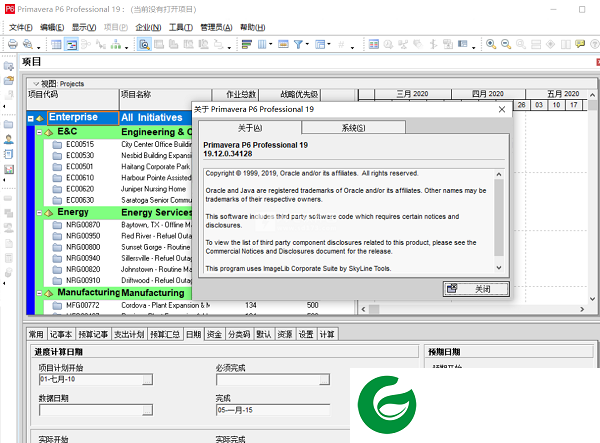Click the Tracking icon in left sidebar

coord(8,169)
